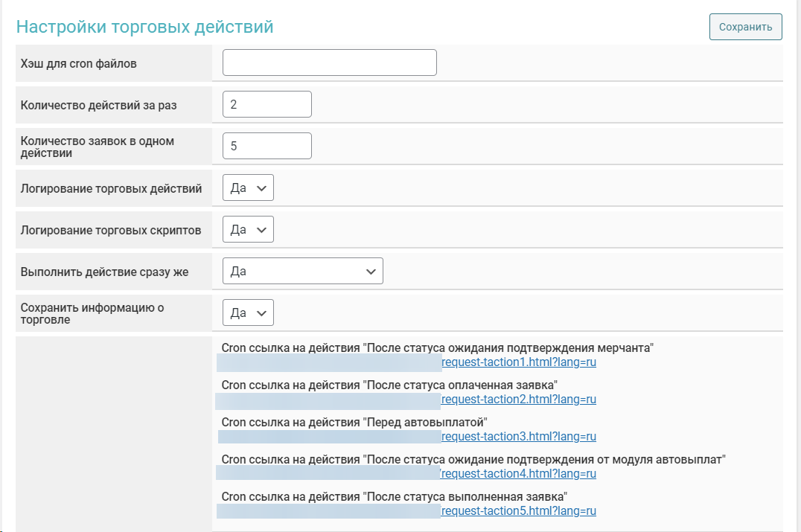Click the Логирование торговых скриптов label
801x532 pixels.
(111, 231)
